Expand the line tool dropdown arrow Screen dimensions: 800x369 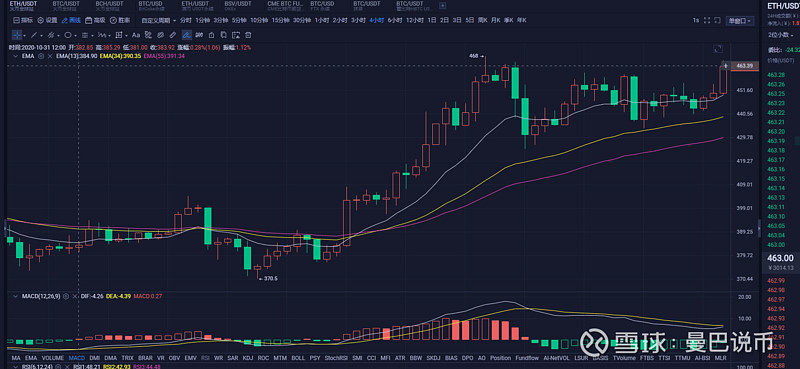coord(41,36)
